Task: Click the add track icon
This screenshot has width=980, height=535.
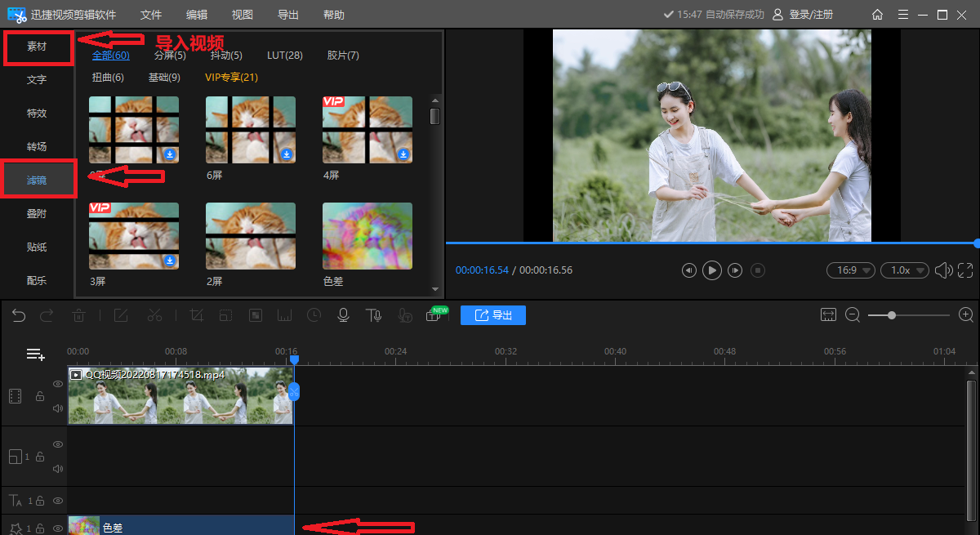Action: [35, 354]
